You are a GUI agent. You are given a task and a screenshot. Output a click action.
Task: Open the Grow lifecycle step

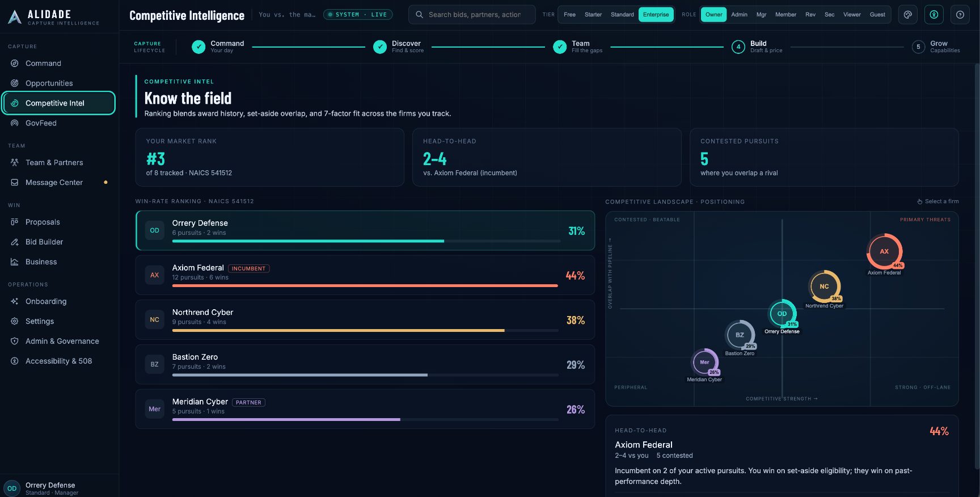coord(936,47)
